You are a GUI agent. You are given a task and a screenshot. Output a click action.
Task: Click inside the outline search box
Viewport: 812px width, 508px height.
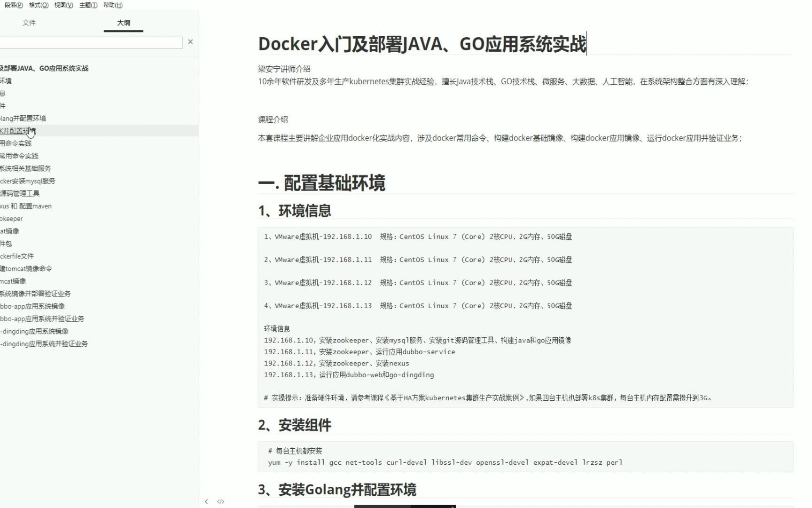pyautogui.click(x=92, y=42)
